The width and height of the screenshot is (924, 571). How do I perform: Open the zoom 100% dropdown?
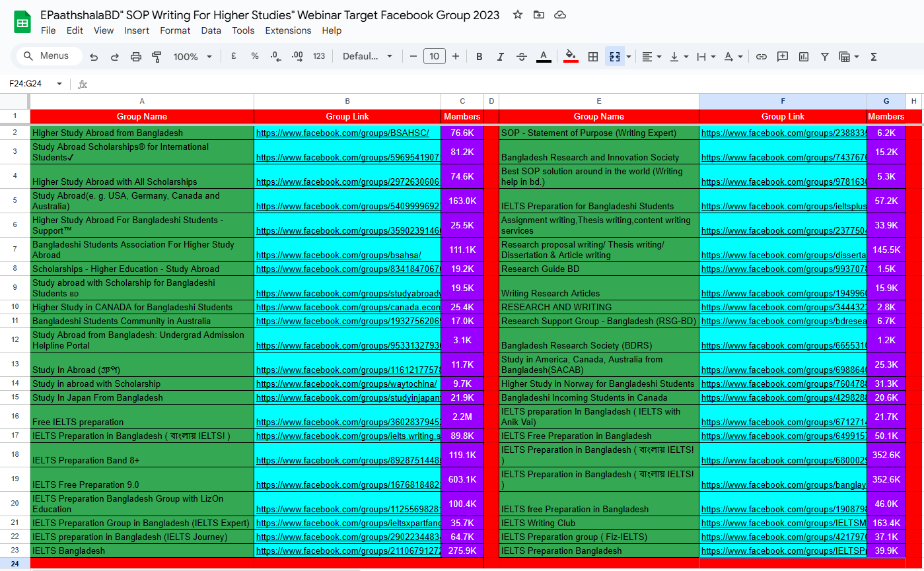(x=192, y=57)
